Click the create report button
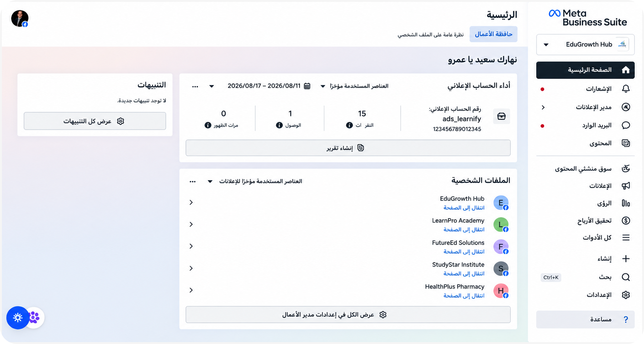644x344 pixels. [348, 148]
